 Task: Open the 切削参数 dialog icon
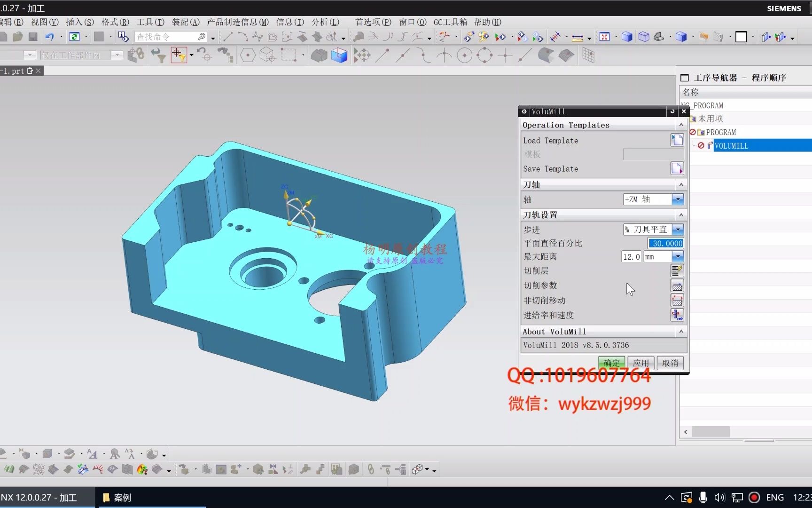coord(677,286)
